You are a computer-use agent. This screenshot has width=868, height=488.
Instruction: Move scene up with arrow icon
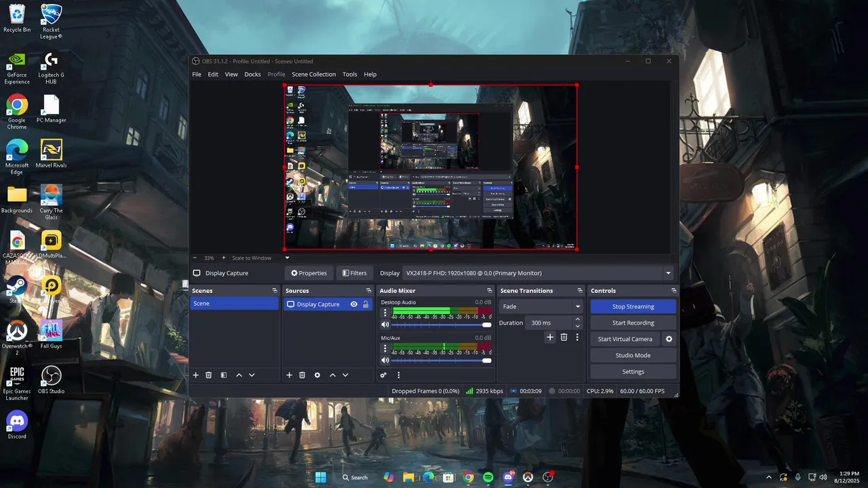pos(239,375)
